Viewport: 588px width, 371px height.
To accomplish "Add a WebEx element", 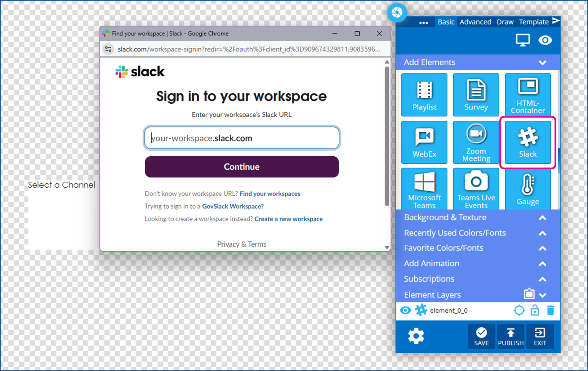I will pos(424,142).
